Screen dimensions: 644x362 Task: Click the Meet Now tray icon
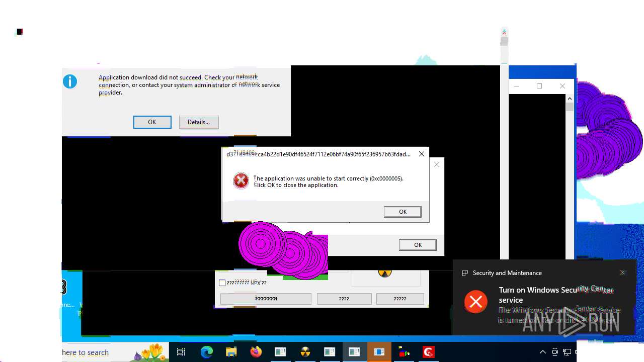[555, 352]
